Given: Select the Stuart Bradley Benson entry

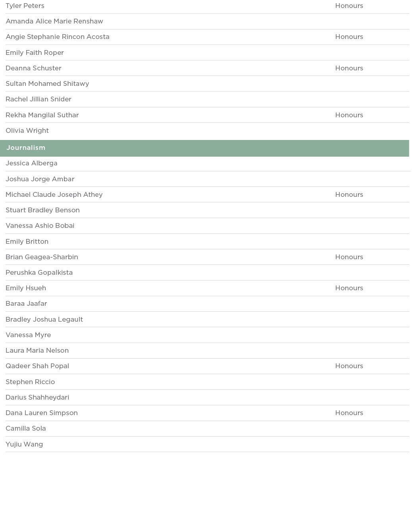Looking at the screenshot, I should click(x=43, y=210).
